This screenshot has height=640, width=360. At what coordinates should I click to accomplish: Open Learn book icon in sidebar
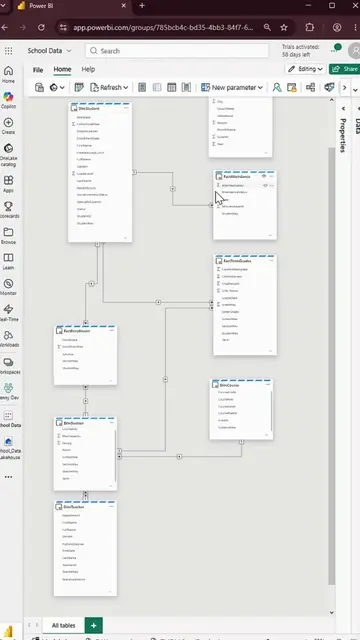[x=8, y=261]
